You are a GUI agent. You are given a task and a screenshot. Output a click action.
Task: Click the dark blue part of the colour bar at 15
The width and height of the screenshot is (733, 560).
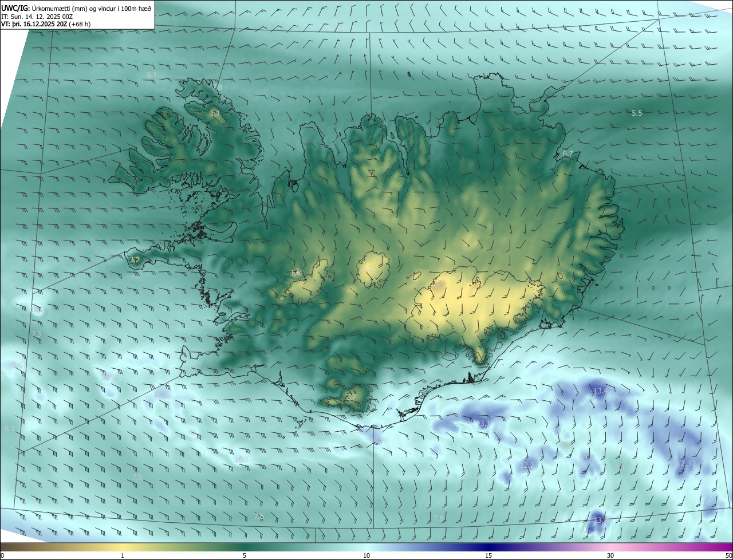(488, 547)
